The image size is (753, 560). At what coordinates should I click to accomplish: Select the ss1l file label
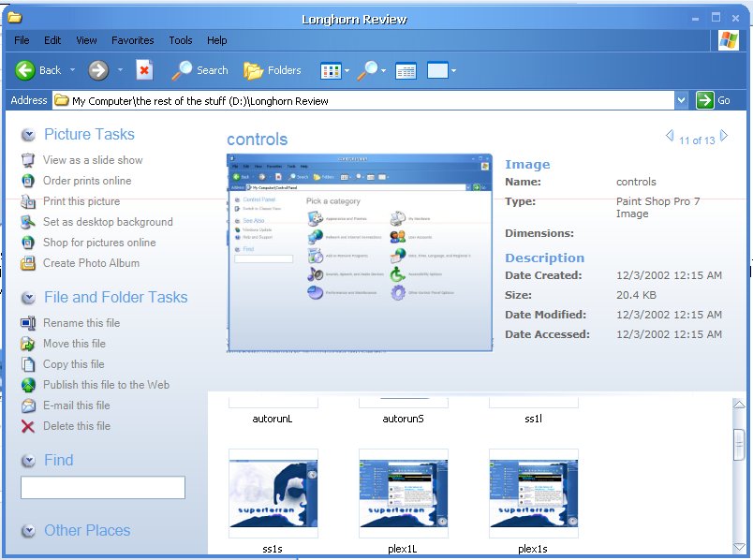point(533,419)
